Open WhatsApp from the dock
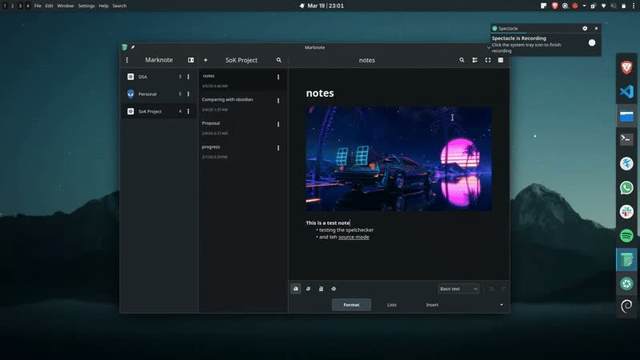This screenshot has height=360, width=640. pos(627,188)
